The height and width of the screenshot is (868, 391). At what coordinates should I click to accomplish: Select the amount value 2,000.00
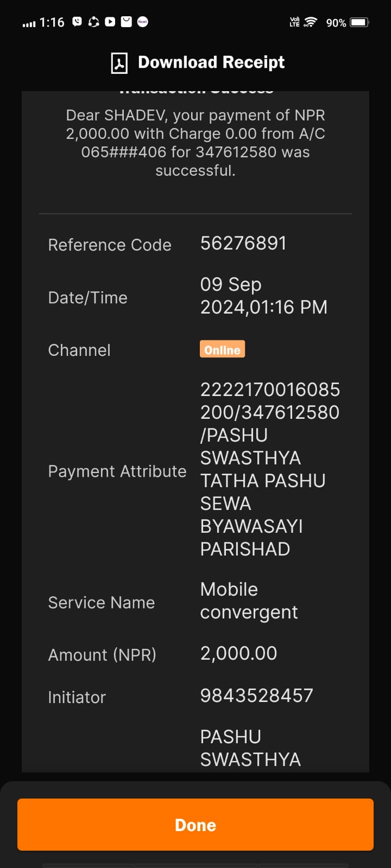click(x=238, y=653)
